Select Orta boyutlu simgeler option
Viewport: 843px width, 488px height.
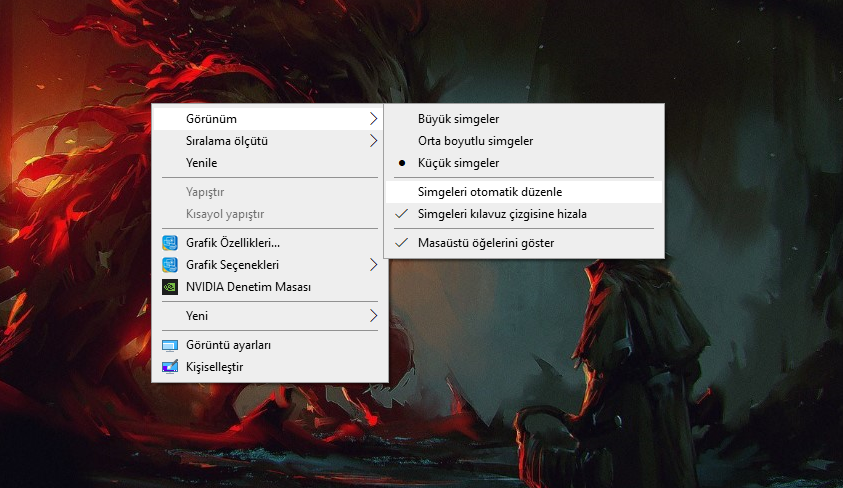(524, 141)
